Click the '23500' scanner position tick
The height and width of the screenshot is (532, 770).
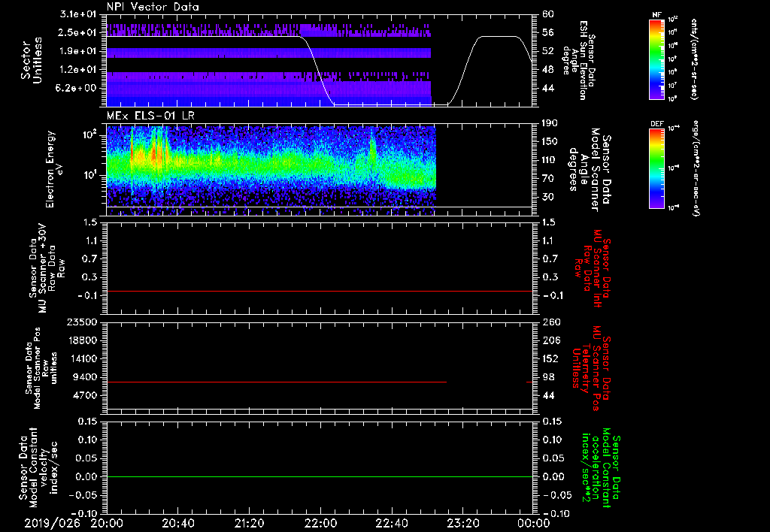[x=82, y=322]
